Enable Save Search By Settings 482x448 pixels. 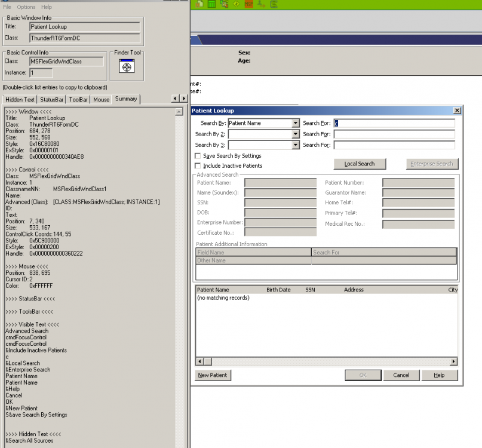point(198,156)
